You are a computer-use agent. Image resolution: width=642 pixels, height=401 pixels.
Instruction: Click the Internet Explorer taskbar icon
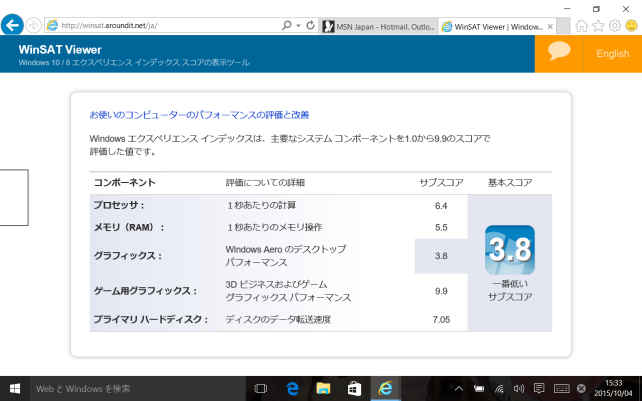pos(385,388)
